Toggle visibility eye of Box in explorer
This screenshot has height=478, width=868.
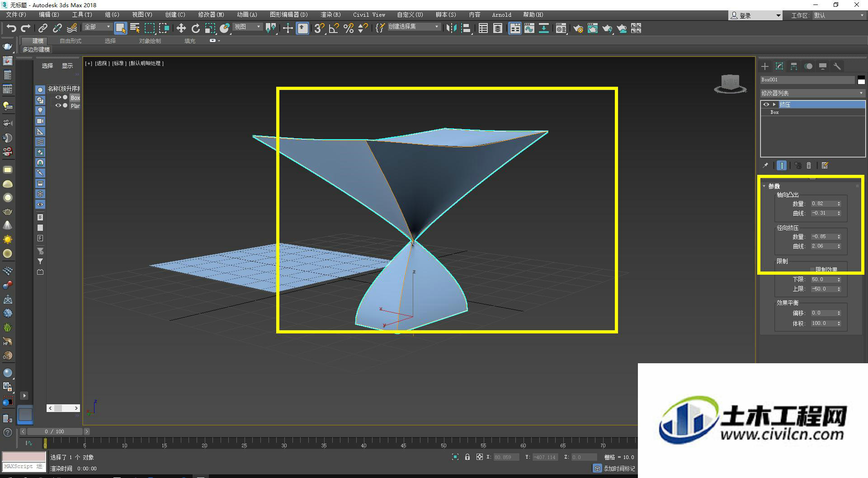coord(58,97)
